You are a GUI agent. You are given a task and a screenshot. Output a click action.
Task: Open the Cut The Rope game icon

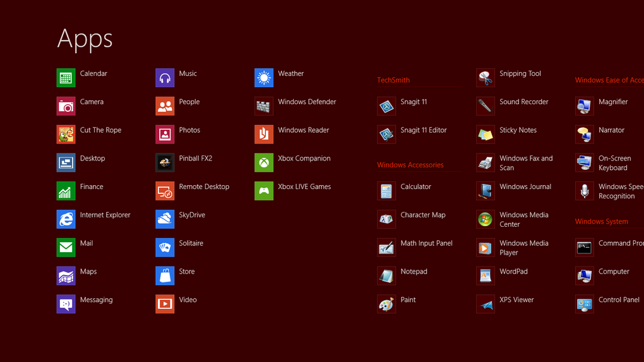[x=66, y=135]
